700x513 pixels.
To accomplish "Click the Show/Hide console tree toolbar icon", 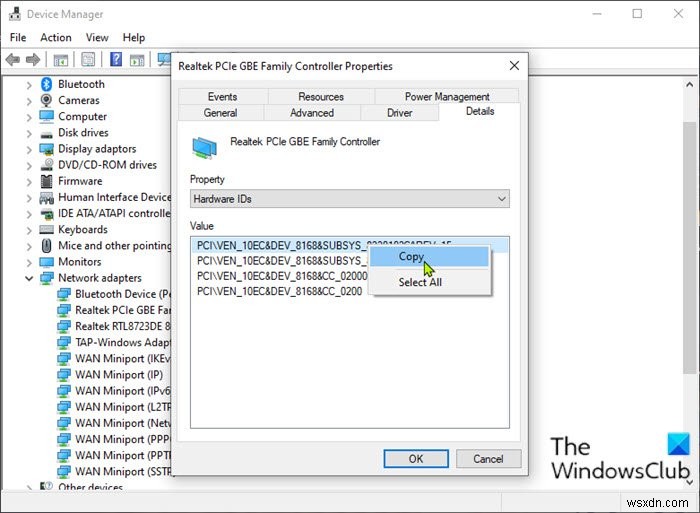I will [x=61, y=59].
